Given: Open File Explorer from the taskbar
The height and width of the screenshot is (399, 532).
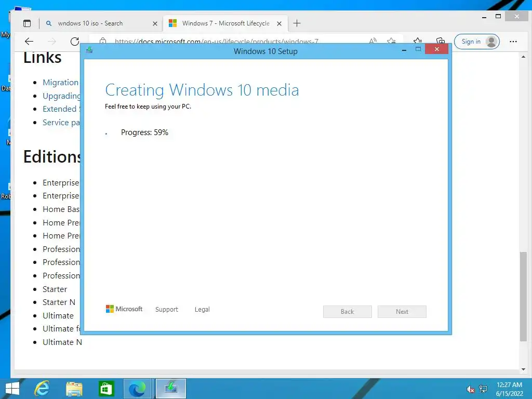Looking at the screenshot, I should coord(74,389).
